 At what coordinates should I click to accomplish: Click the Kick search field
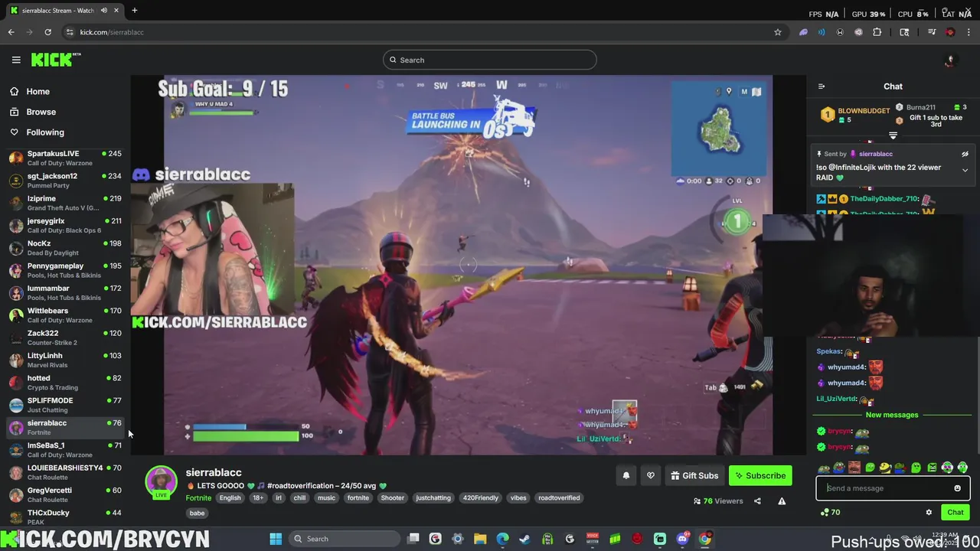pos(490,60)
